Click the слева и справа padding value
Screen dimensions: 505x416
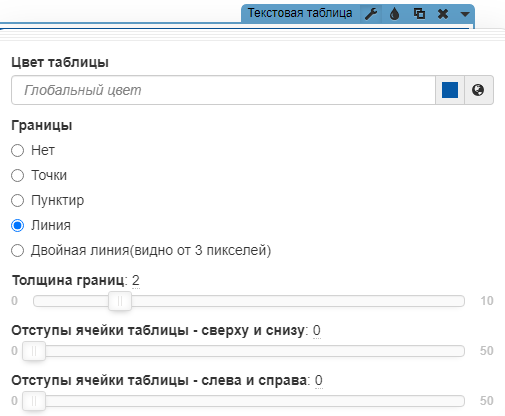point(319,380)
